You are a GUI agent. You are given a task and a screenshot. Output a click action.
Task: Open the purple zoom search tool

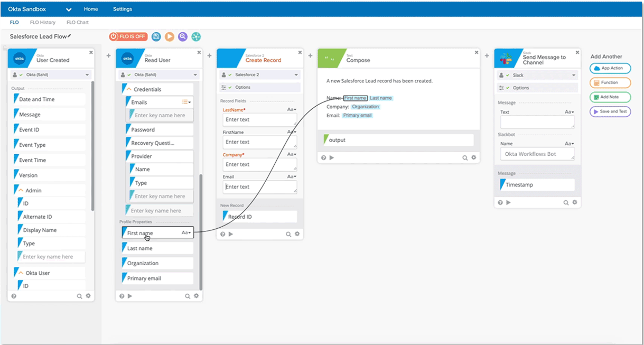182,36
